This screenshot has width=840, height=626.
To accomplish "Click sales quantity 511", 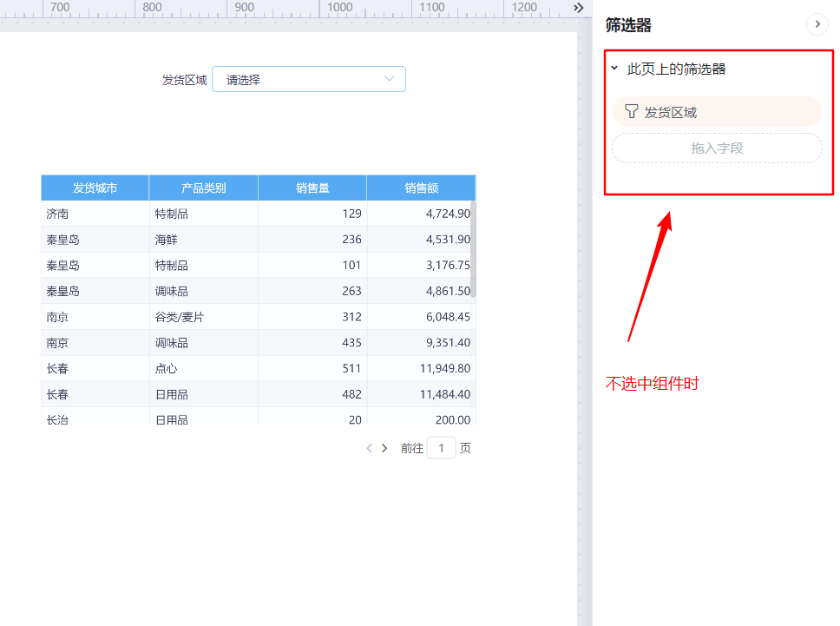I will (x=352, y=369).
